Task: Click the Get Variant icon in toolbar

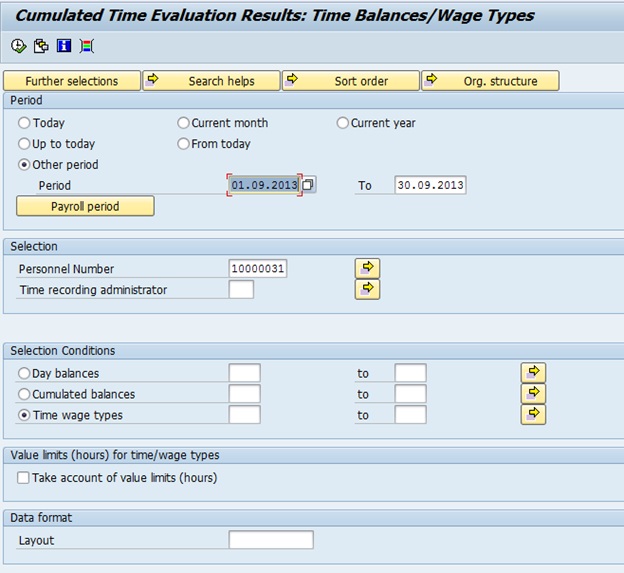Action: [41, 46]
